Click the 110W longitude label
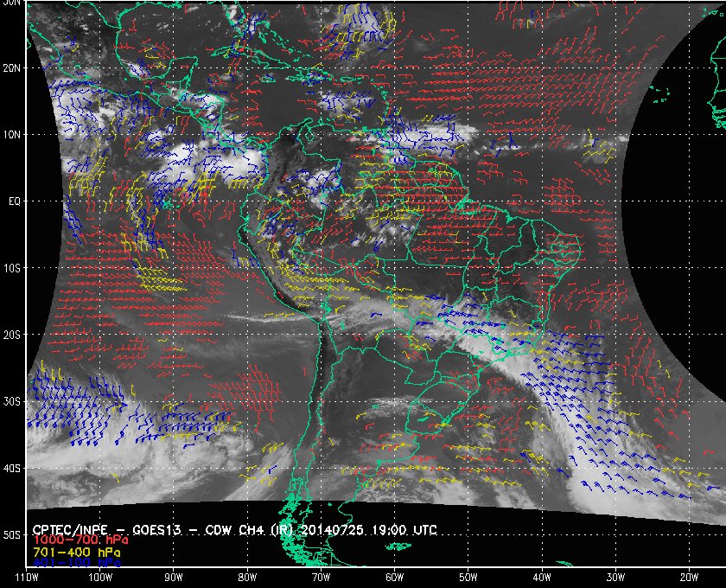The image size is (726, 588). point(27,578)
